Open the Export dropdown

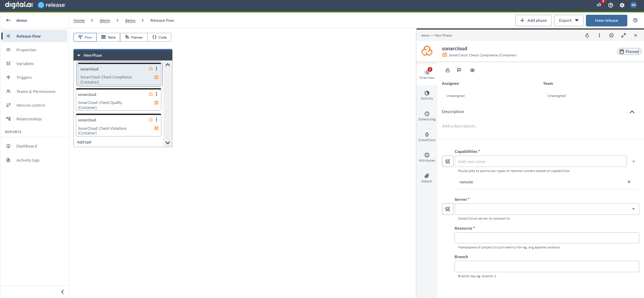(x=569, y=20)
